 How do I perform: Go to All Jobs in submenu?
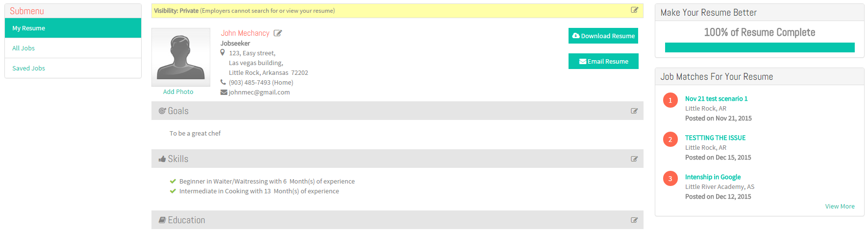tap(73, 48)
